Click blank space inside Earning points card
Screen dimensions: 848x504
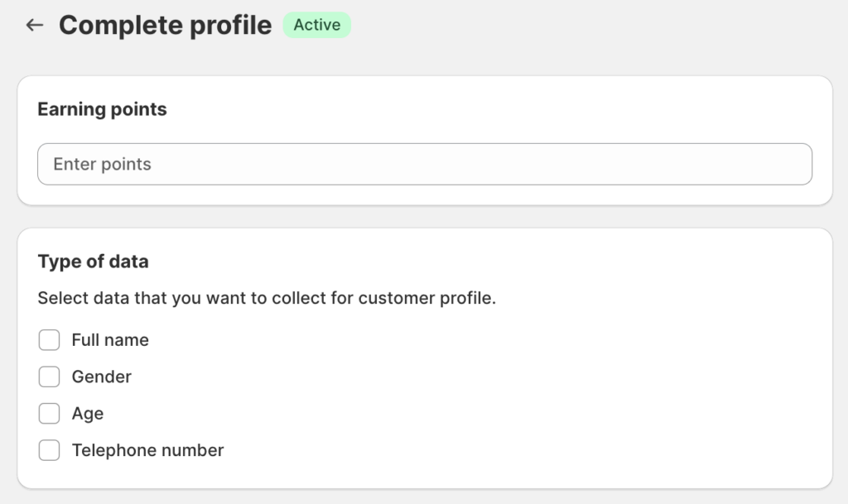(497, 109)
